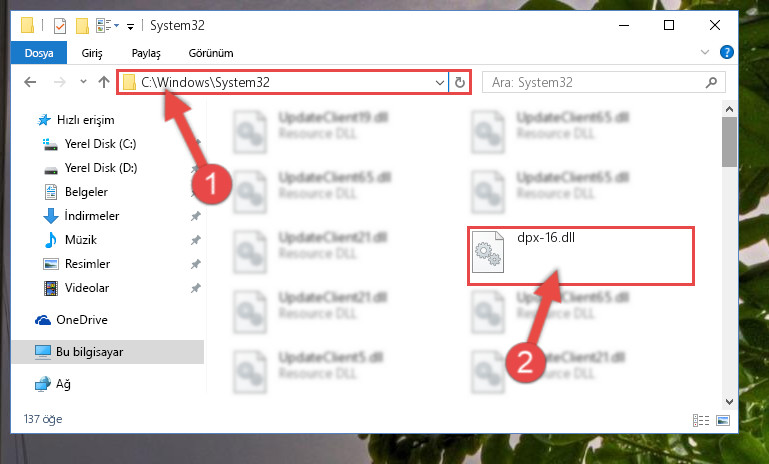Refresh the System32 folder view

click(x=460, y=82)
